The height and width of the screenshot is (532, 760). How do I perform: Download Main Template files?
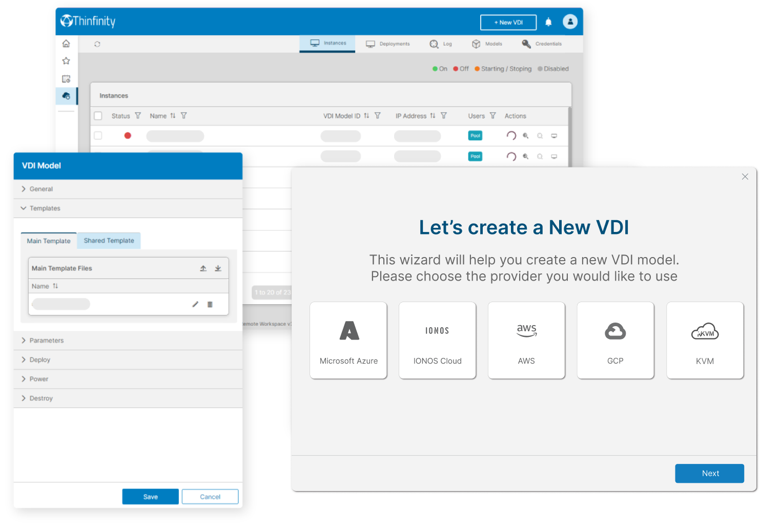[x=218, y=268]
